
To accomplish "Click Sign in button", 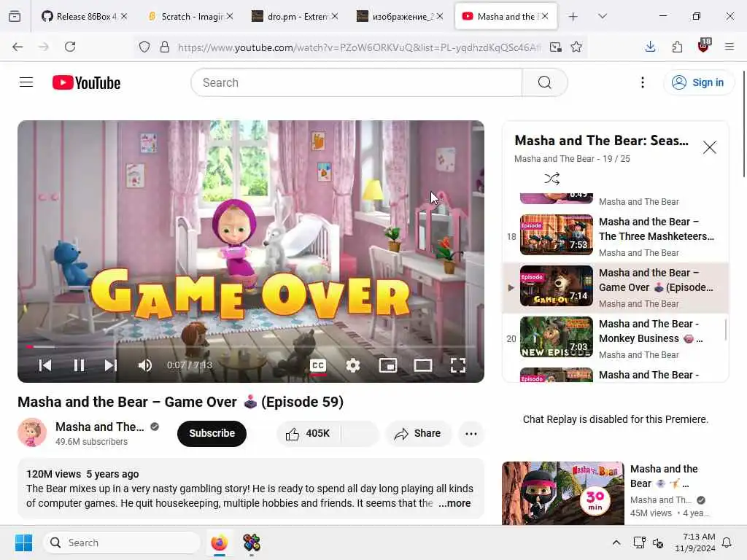I will [x=698, y=82].
